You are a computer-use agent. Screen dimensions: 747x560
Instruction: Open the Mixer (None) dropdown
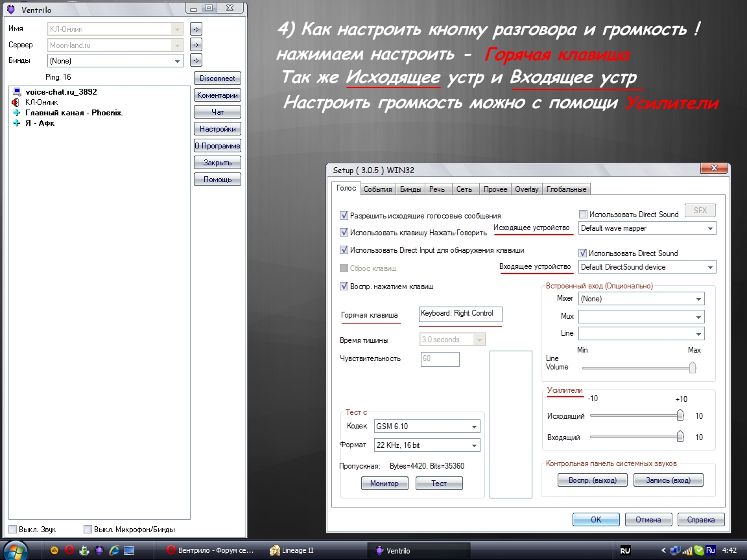(x=641, y=299)
